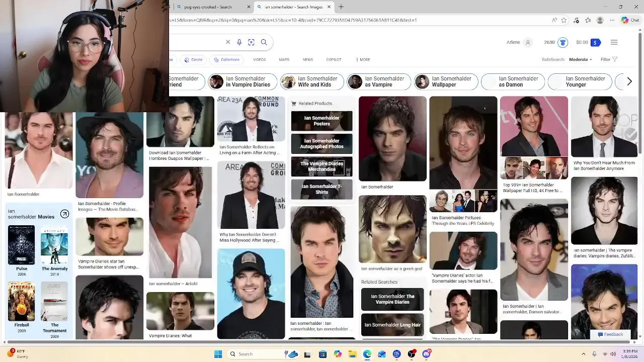The width and height of the screenshot is (644, 362).
Task: Open Edge settings and more ellipsis
Action: (x=612, y=20)
